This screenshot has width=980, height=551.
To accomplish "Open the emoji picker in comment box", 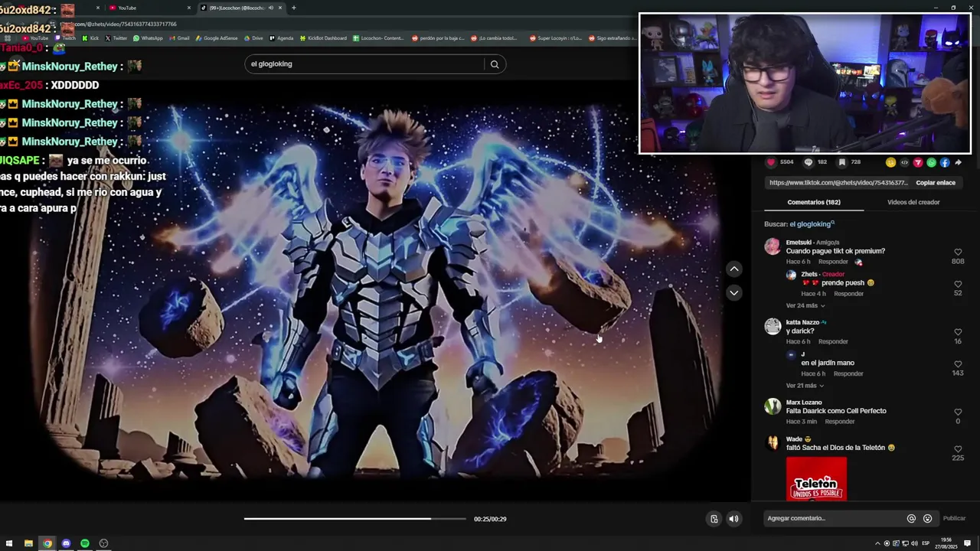I will click(927, 518).
